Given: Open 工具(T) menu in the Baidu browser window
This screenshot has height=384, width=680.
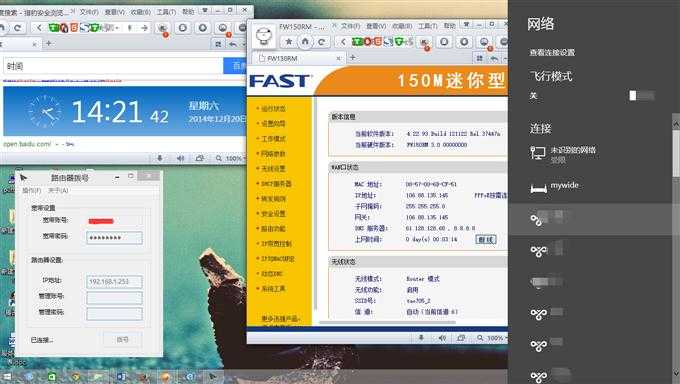Looking at the screenshot, I should coord(166,12).
